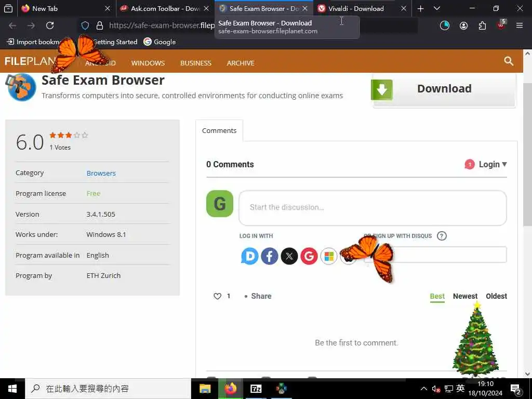Click the sign up help question mark

point(442,236)
